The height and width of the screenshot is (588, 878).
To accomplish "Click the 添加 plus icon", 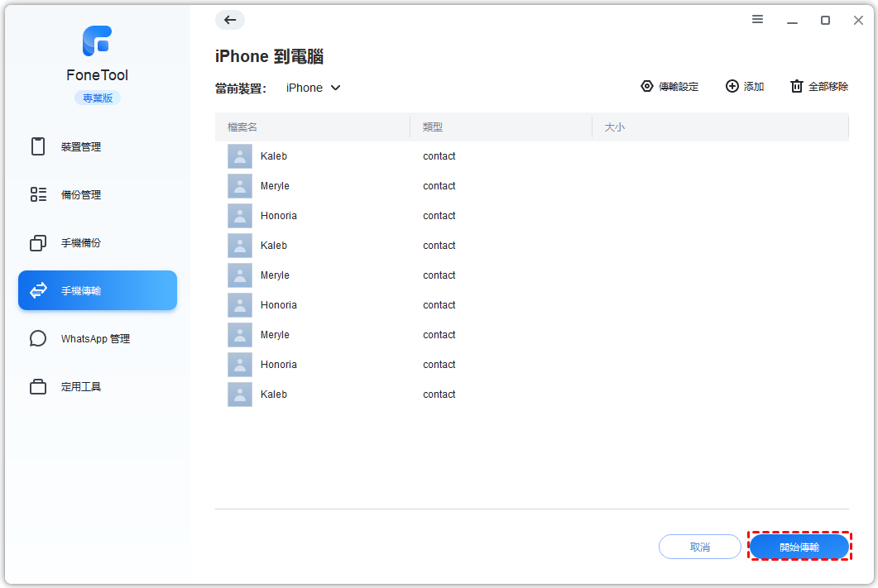I will click(x=732, y=86).
